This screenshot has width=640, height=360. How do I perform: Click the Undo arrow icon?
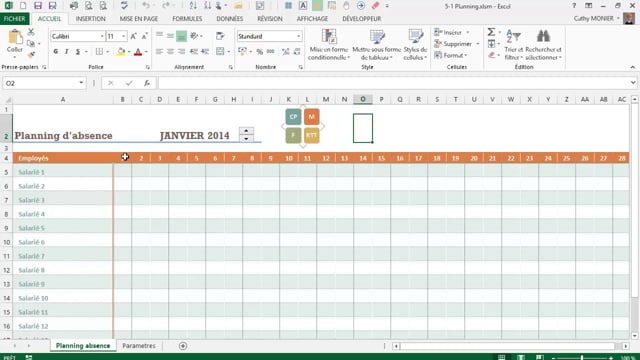coord(146,6)
